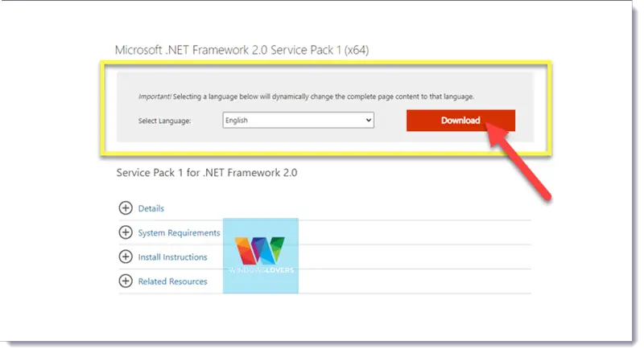
Task: Expand System Requirements plus circle icon
Action: coord(126,232)
